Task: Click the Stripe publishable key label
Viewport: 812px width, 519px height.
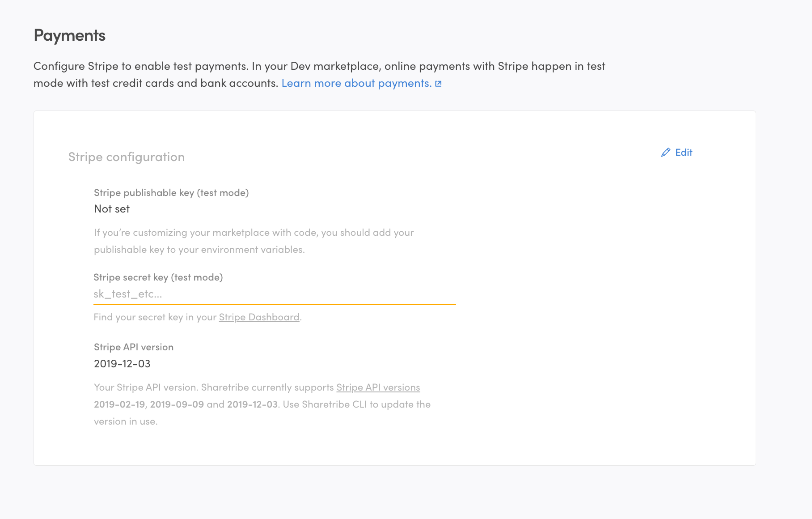Action: pos(171,192)
